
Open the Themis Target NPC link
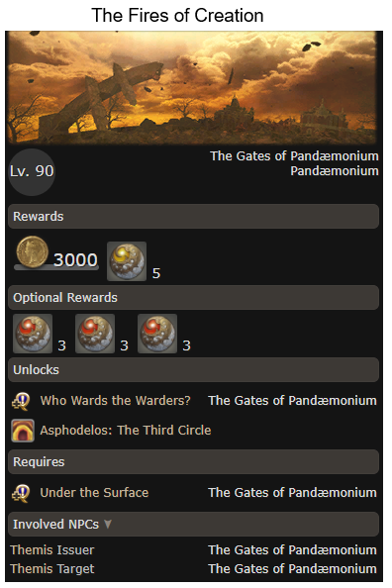coord(52,569)
